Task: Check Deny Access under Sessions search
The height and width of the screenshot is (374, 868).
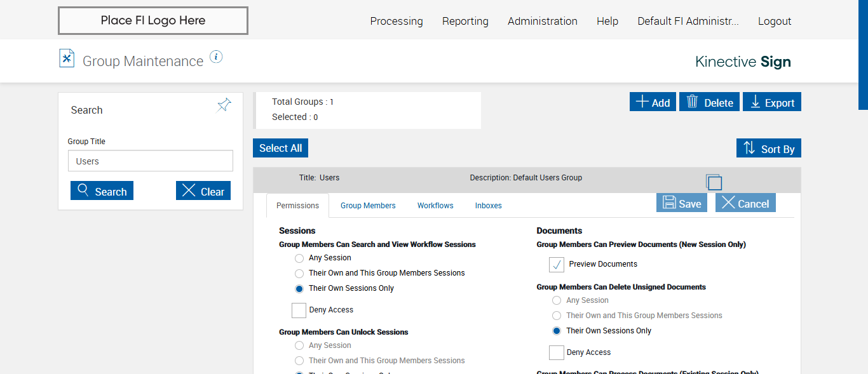Action: (x=299, y=311)
